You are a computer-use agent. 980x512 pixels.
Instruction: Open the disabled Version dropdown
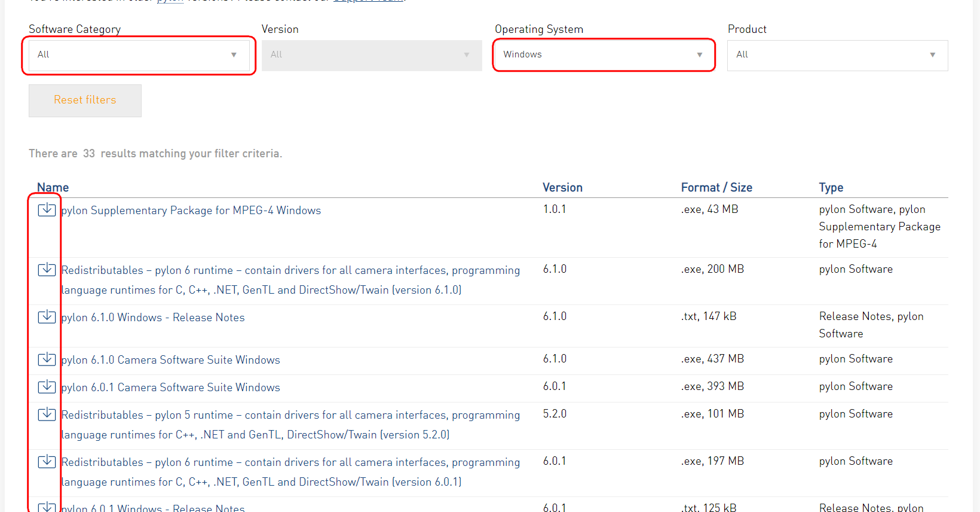click(372, 55)
